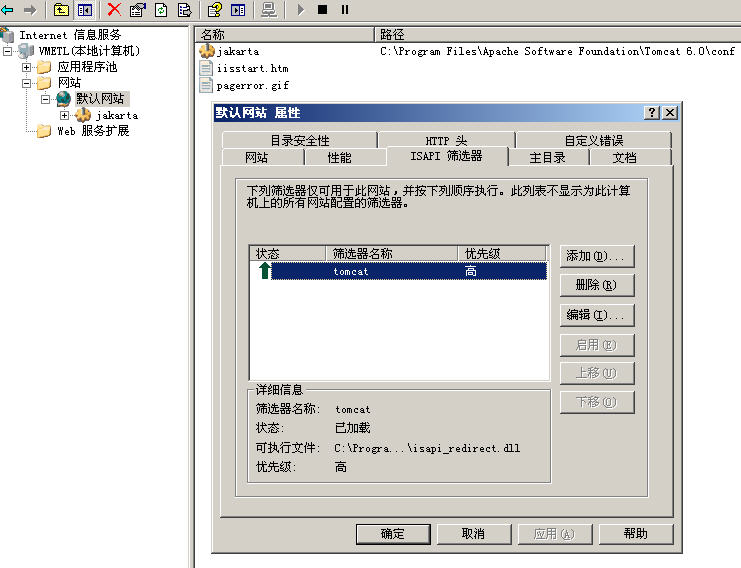Click the isapi_redirect.dll path text
Image resolution: width=741 pixels, height=568 pixels.
point(427,448)
